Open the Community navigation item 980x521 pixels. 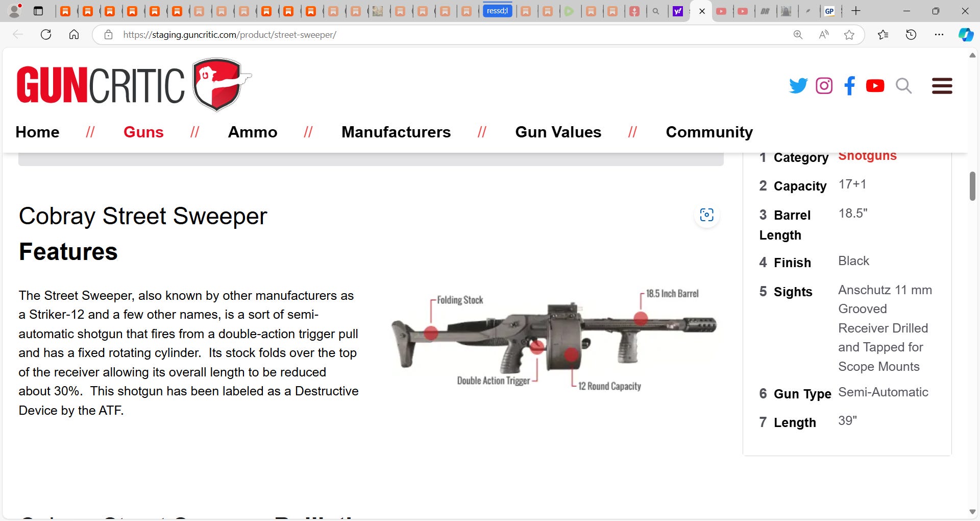coord(709,132)
